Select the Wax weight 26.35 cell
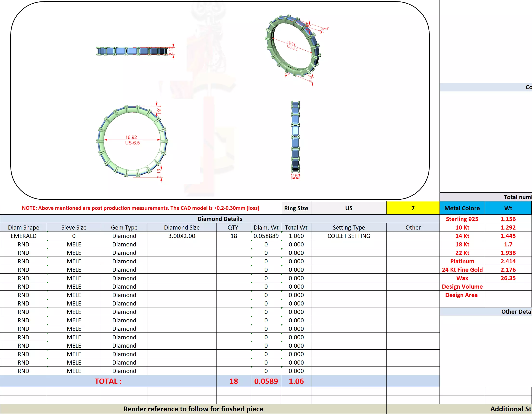The image size is (532, 414). pos(508,278)
